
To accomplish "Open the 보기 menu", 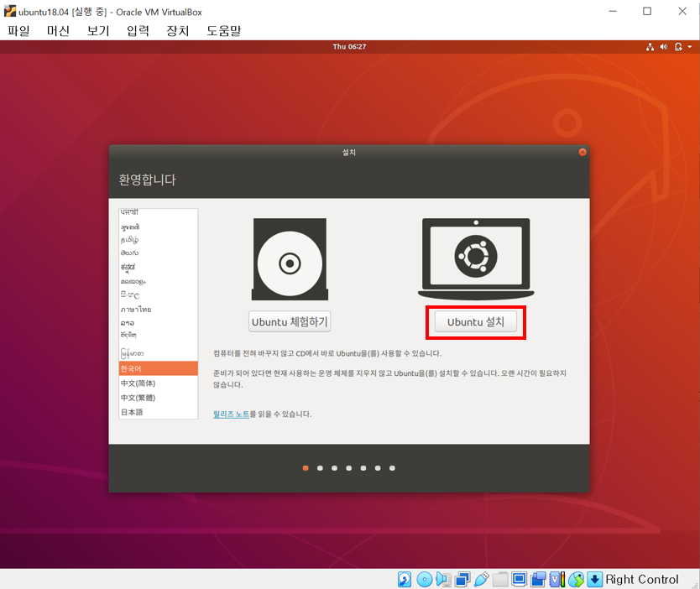I will pyautogui.click(x=98, y=31).
